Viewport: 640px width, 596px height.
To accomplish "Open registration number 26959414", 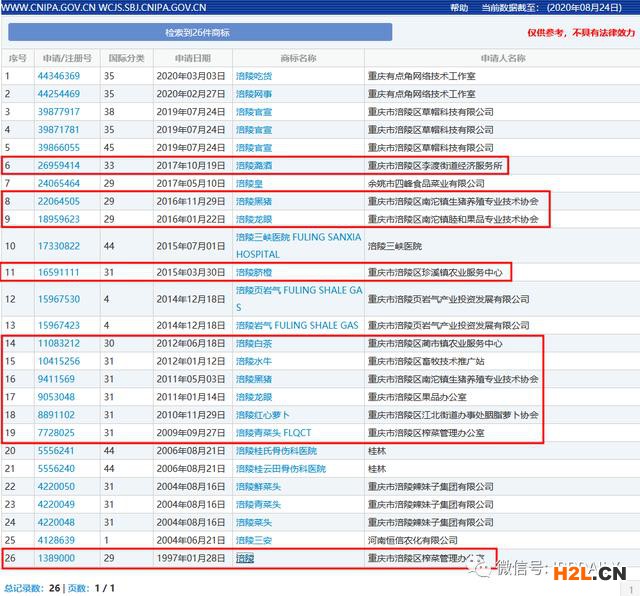I will point(59,166).
